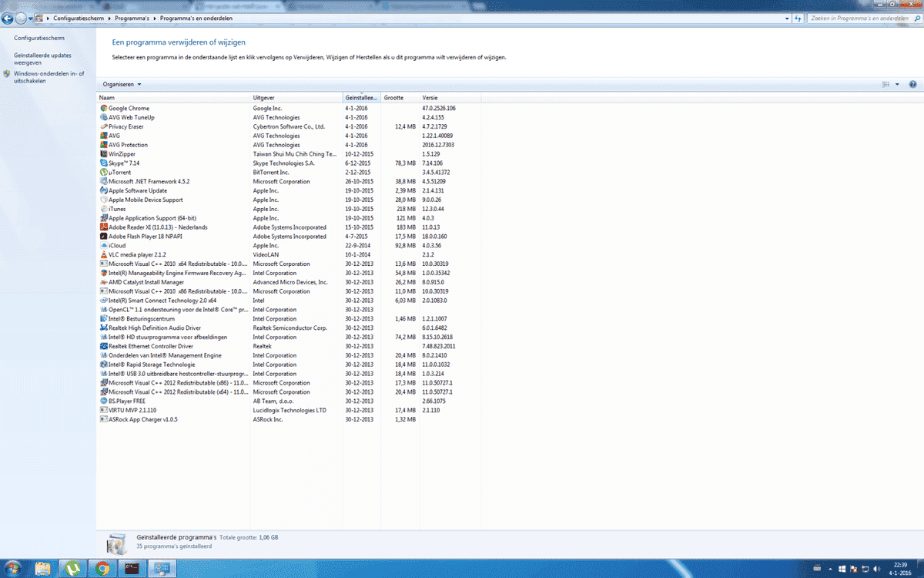924x578 pixels.
Task: Open the recent pages dropdown beside the forward arrow
Action: (40, 18)
